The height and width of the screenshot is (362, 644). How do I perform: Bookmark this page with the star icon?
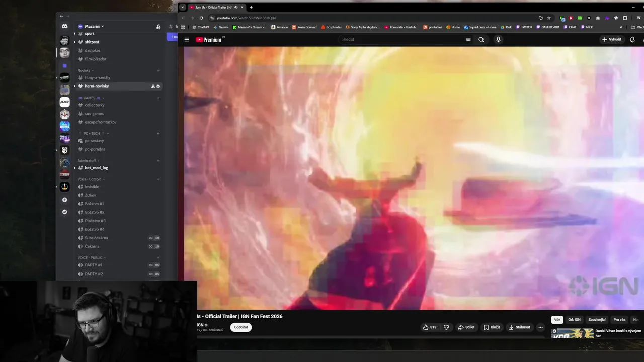549,18
